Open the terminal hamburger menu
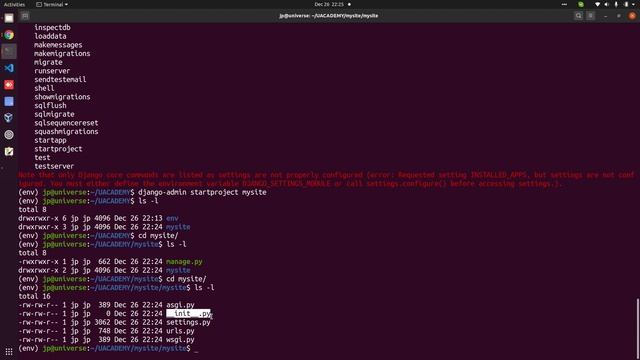Screen dimensions: 640x360 point(590,16)
